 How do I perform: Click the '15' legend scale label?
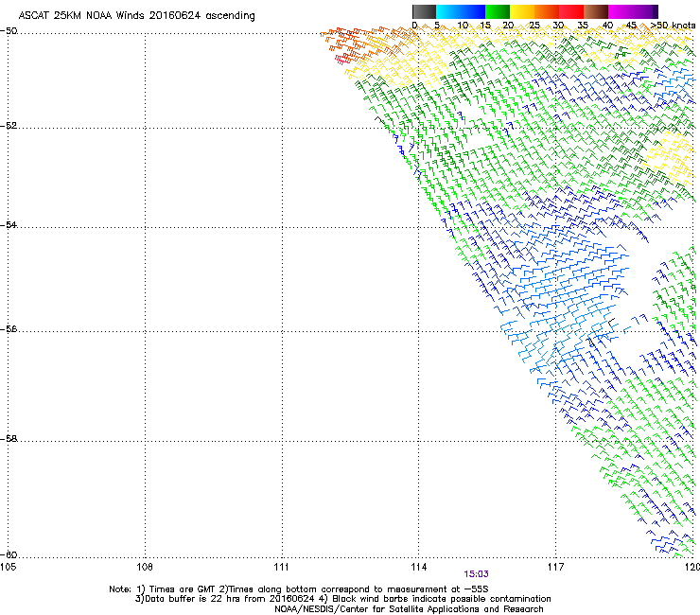click(x=485, y=26)
